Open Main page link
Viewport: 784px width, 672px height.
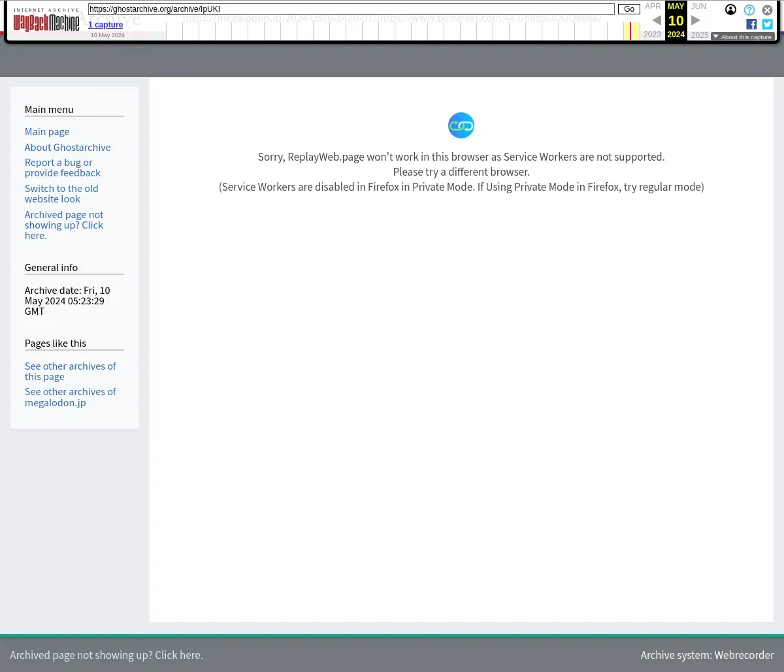click(47, 132)
